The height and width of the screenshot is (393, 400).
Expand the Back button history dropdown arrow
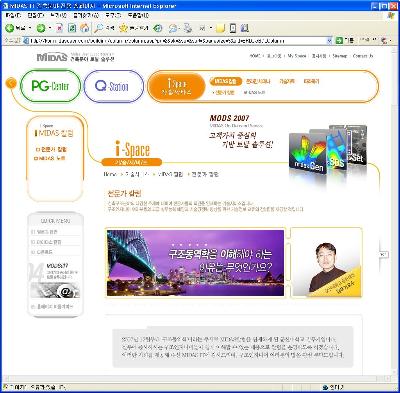pos(30,28)
